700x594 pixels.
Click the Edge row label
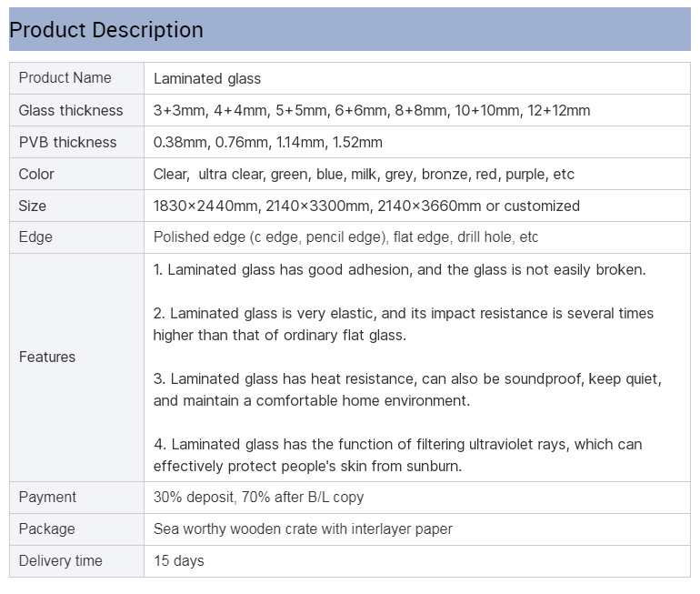35,237
